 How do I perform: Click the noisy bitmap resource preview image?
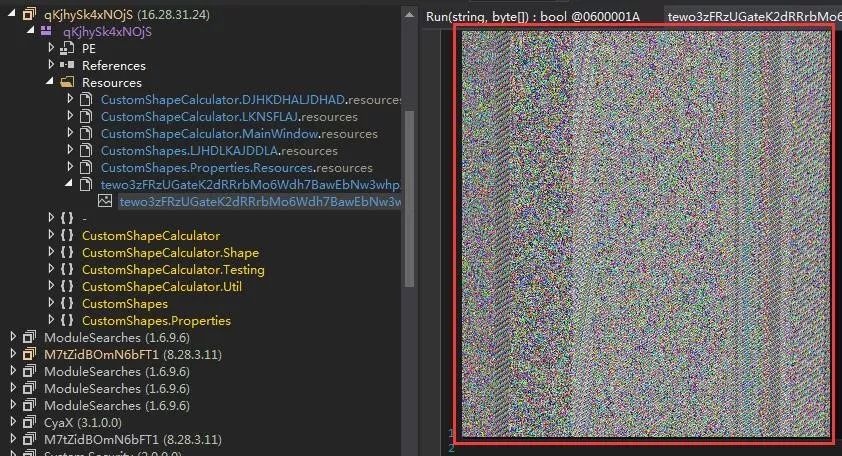point(644,232)
